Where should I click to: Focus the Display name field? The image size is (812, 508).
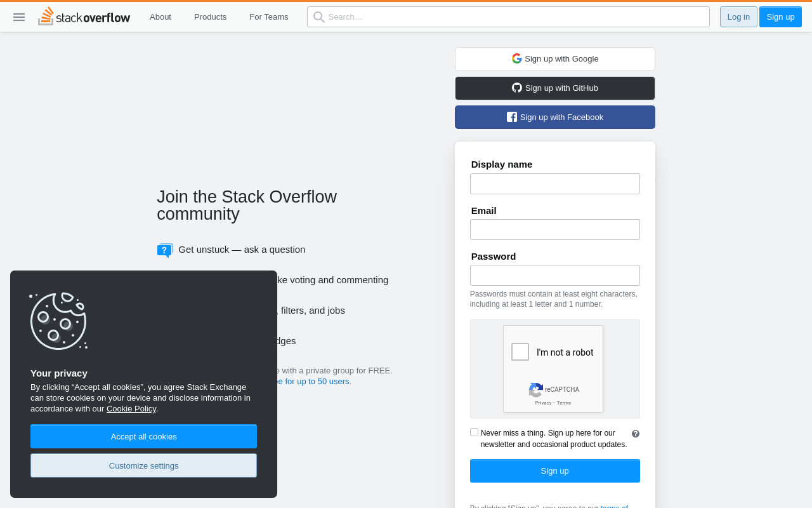[x=555, y=184]
